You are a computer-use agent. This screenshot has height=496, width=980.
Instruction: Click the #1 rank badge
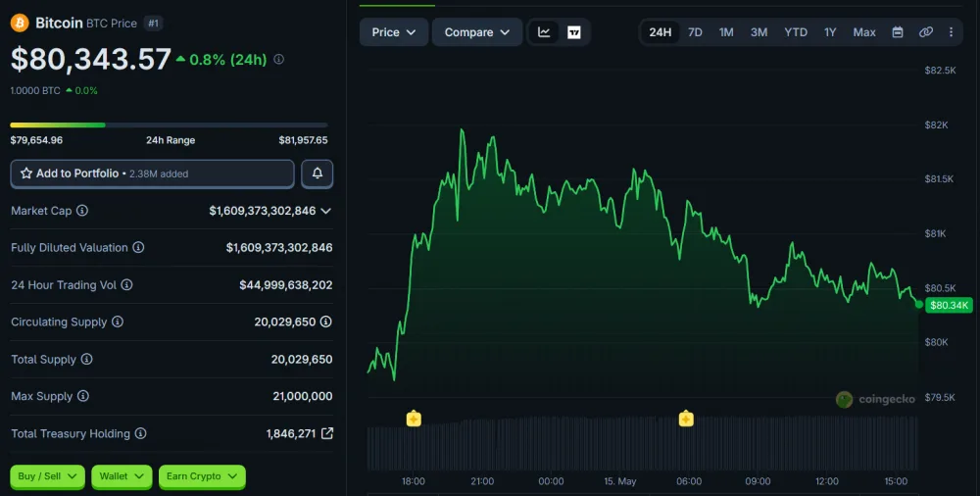(153, 24)
